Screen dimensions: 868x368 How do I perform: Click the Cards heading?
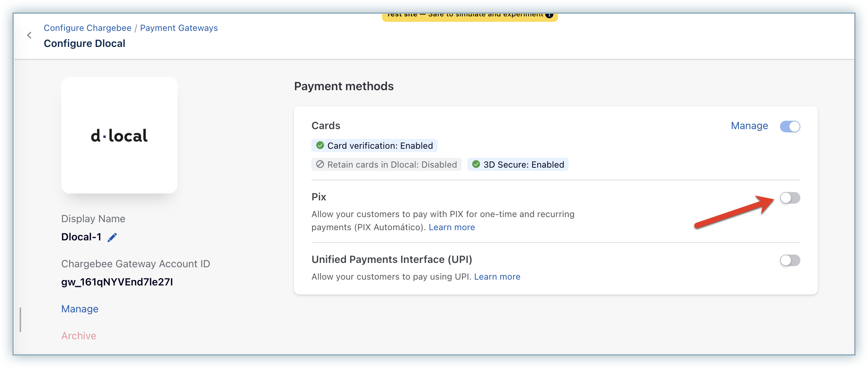326,126
